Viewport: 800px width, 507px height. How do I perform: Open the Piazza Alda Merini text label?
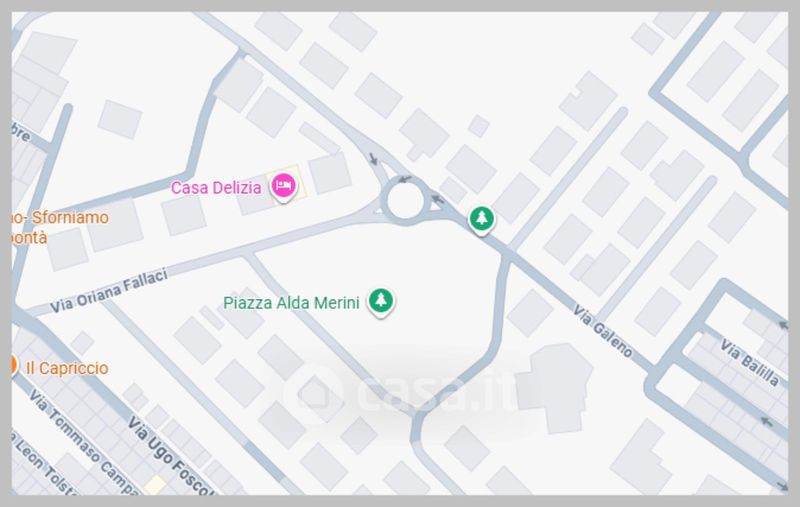[x=291, y=303]
